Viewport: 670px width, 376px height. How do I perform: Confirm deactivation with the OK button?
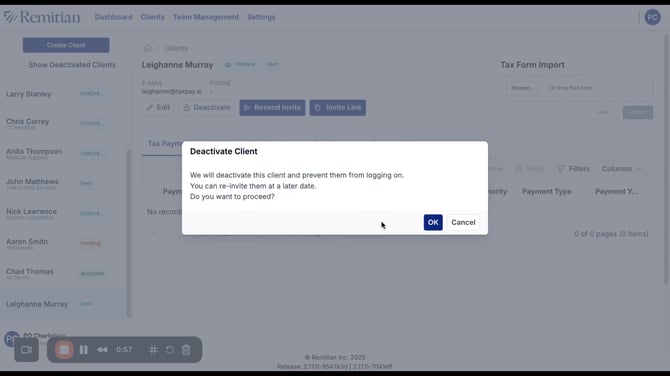[433, 222]
